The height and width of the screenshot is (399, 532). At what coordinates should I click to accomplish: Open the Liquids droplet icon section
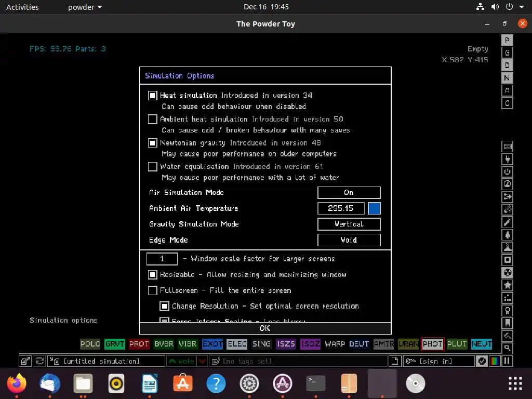coord(507,235)
